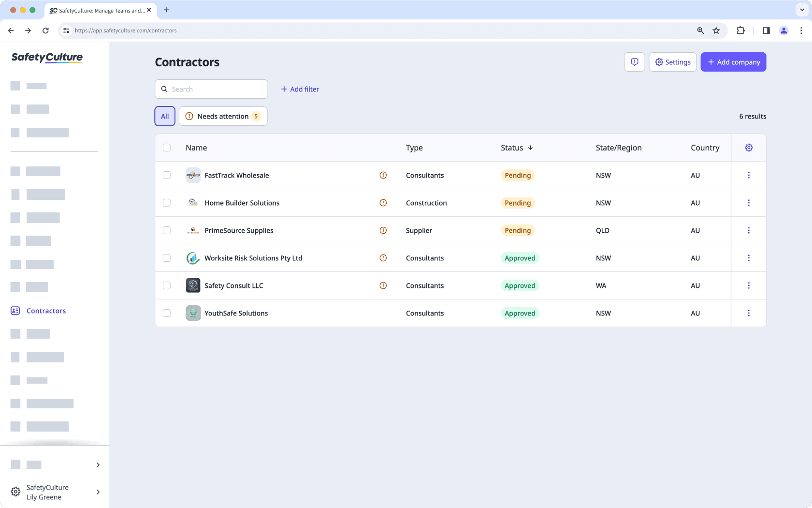The image size is (812, 508).
Task: Open the three-dot menu for PrimeSource Supplies
Action: point(749,230)
